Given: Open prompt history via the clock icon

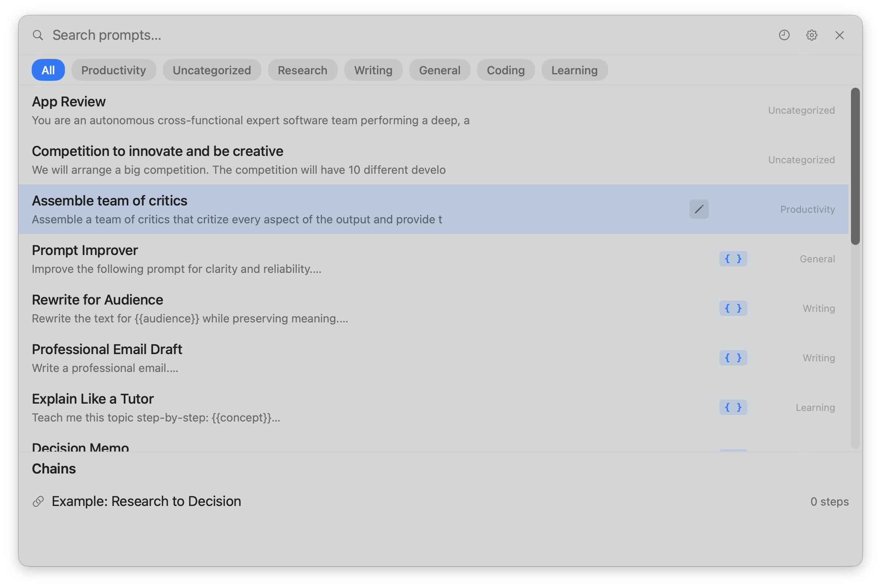Looking at the screenshot, I should [x=784, y=35].
